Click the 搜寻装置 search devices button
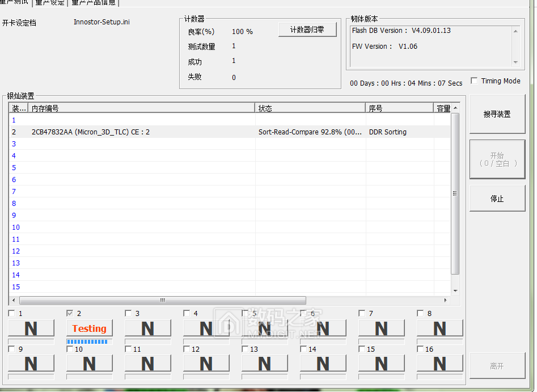Screen dimensions: 537x392 497,114
